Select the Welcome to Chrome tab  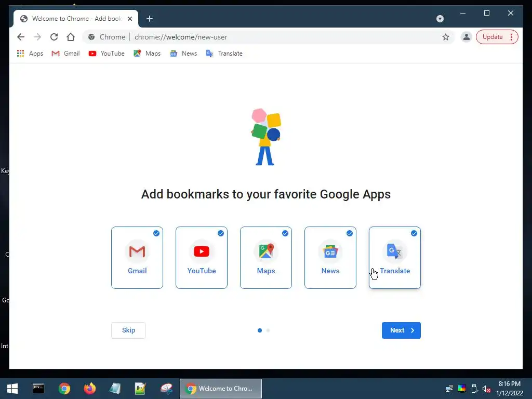pyautogui.click(x=76, y=19)
